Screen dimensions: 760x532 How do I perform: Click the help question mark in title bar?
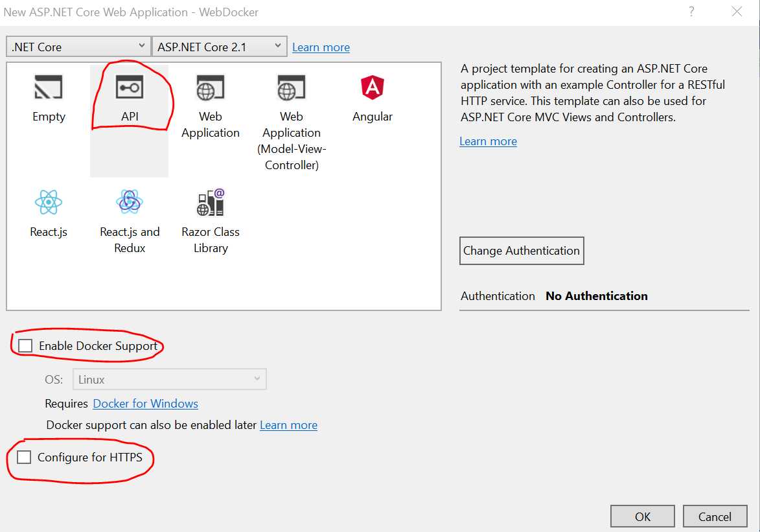click(691, 12)
